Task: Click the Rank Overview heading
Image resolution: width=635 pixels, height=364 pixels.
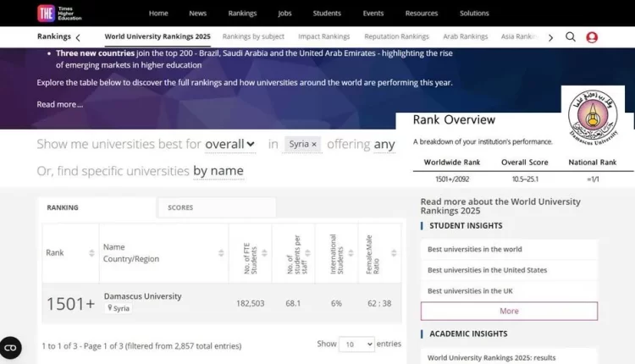Action: click(x=454, y=120)
